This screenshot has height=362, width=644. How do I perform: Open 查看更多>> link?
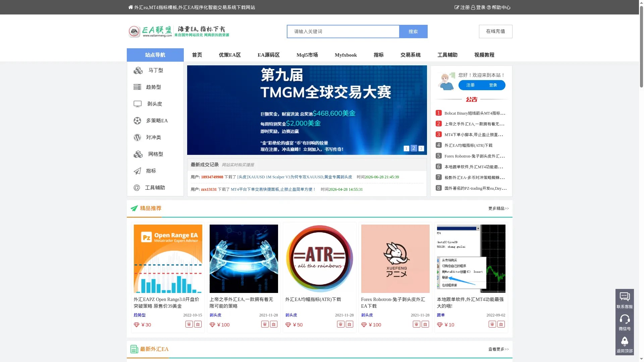[x=498, y=349]
